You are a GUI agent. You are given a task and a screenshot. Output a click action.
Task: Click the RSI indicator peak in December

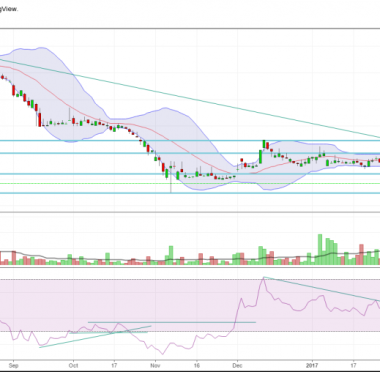[x=263, y=278]
